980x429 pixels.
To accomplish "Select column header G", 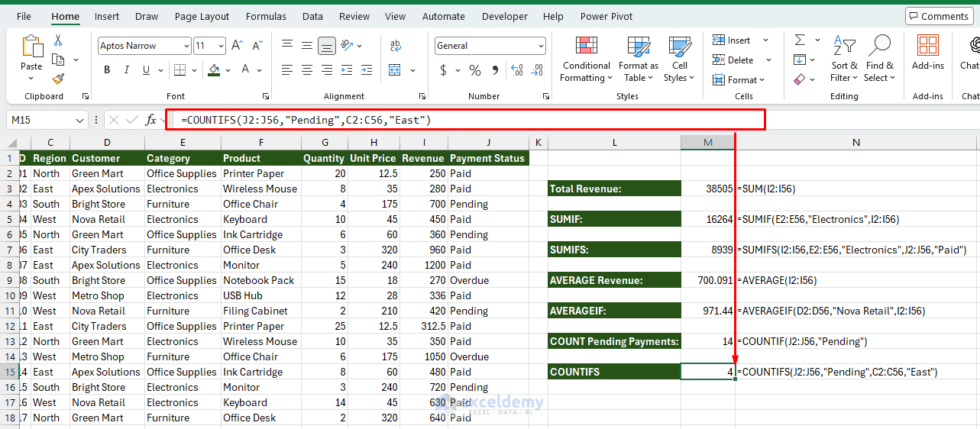I will [x=324, y=142].
